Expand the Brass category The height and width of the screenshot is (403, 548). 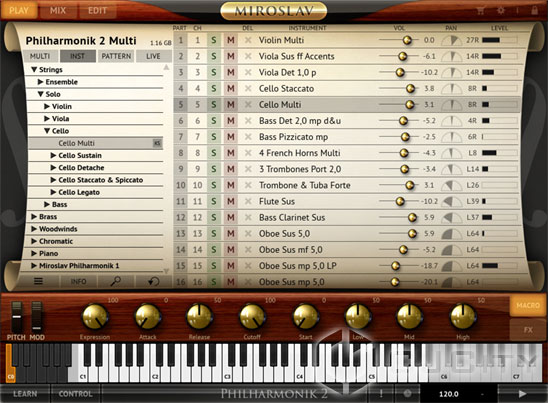click(x=34, y=216)
